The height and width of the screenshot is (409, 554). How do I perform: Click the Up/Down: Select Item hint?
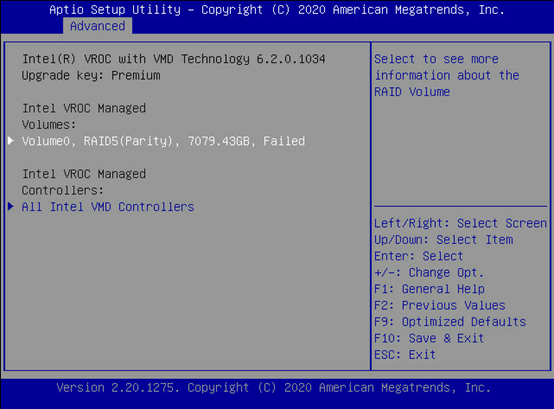pyautogui.click(x=444, y=240)
